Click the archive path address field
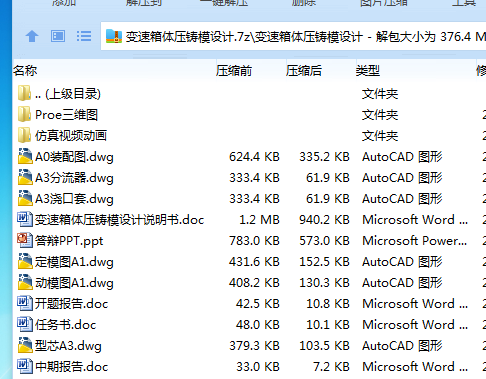The width and height of the screenshot is (486, 379). [293, 36]
